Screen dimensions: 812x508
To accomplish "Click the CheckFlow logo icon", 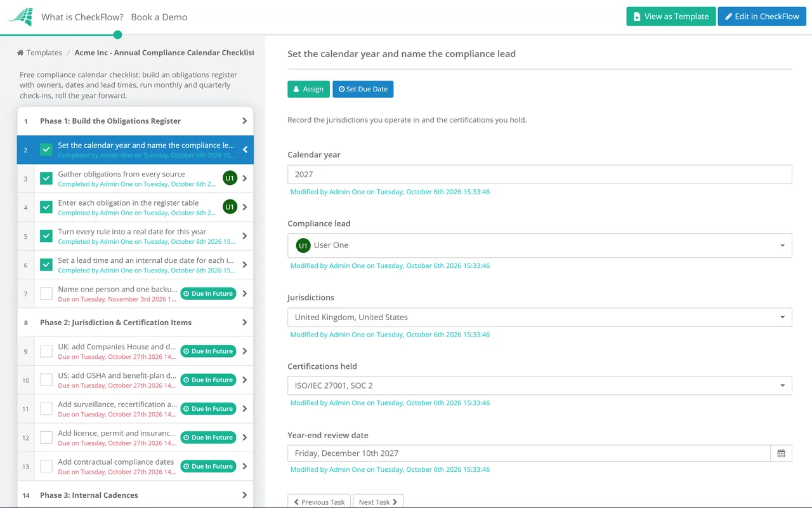I will point(20,17).
